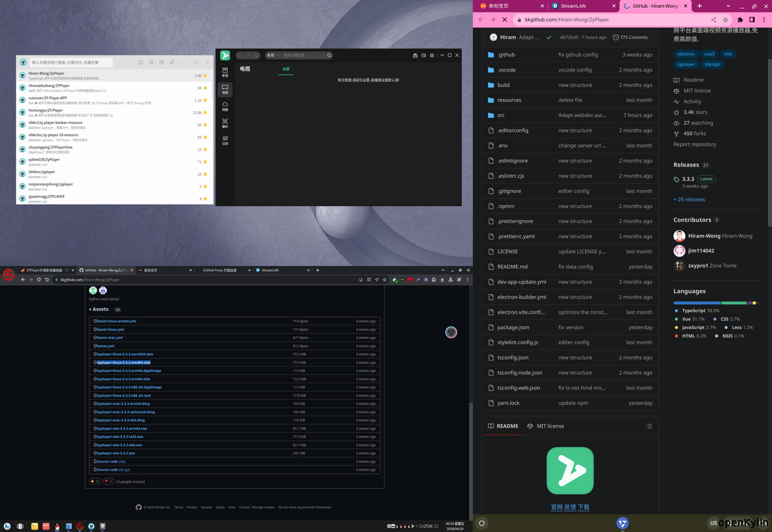The width and height of the screenshot is (772, 532).
Task: Open the 网盘 cloud drive sidebar icon
Action: tap(225, 106)
